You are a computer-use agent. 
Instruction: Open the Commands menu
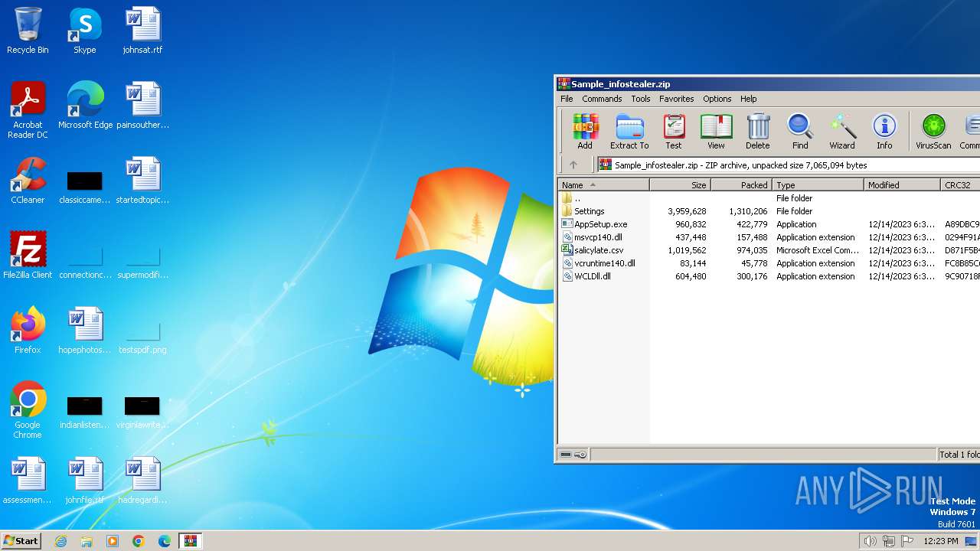[602, 99]
